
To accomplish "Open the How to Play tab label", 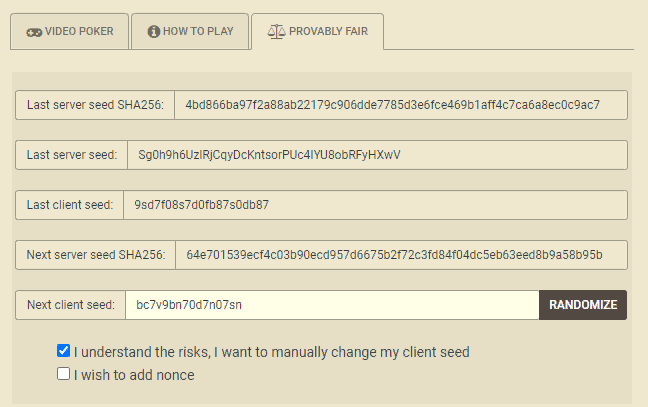I will tap(198, 32).
